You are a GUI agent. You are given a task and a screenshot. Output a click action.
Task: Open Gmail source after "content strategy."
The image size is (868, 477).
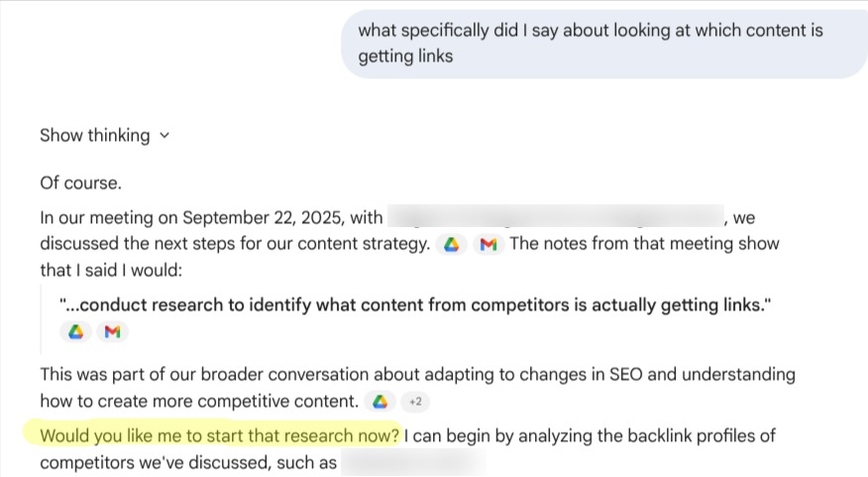pyautogui.click(x=488, y=244)
